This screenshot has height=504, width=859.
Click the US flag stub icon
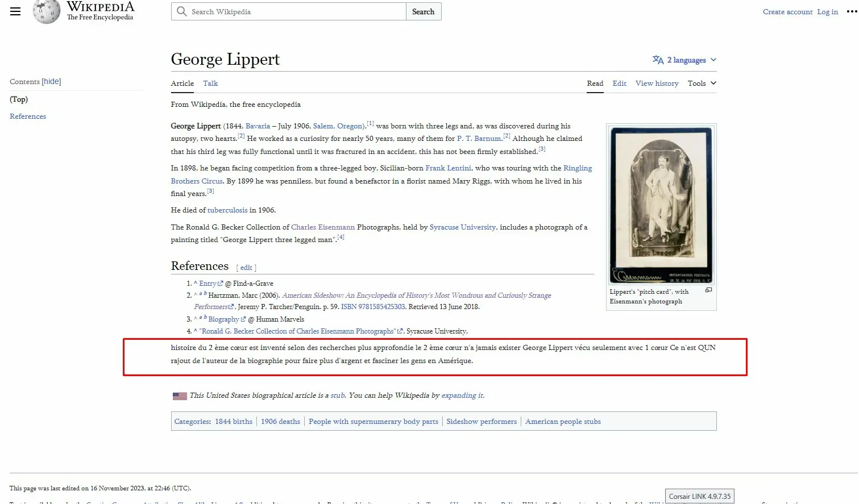tap(180, 396)
